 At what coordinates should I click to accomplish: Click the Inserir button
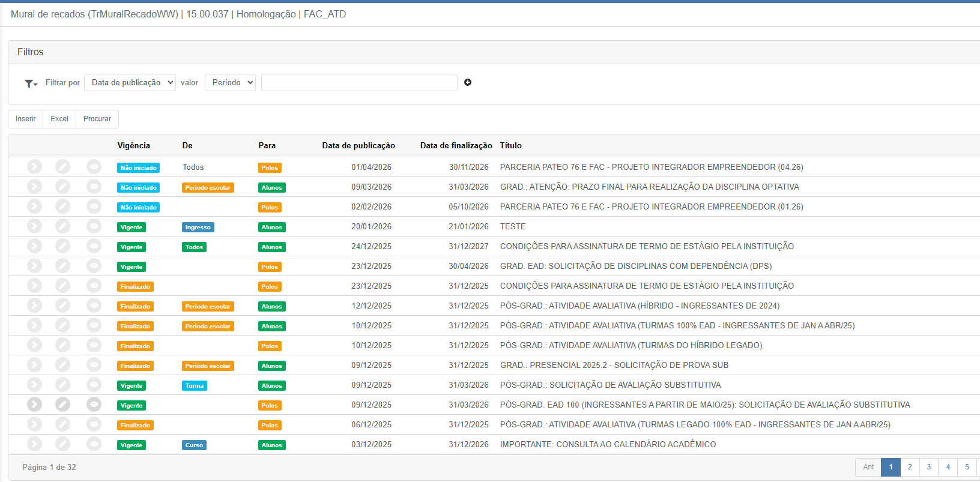[x=26, y=119]
